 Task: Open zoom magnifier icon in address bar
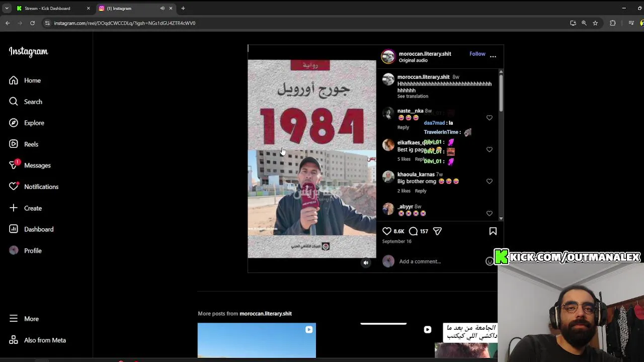584,23
